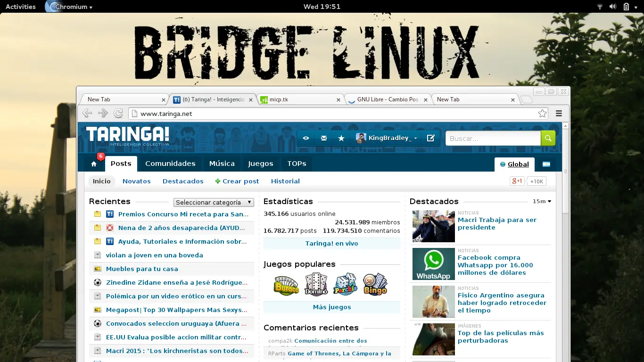This screenshot has width=644, height=362.
Task: Click the favorites star icon in Taringa header
Action: click(x=341, y=138)
